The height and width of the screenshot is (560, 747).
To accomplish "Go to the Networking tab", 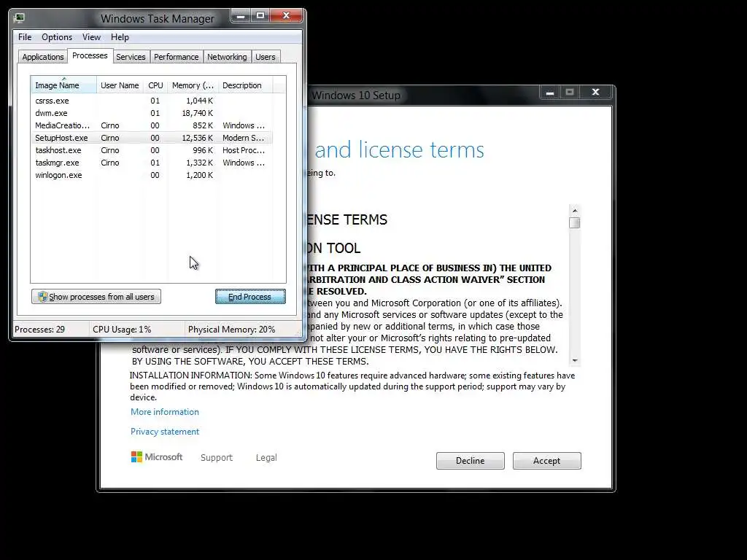I will point(227,57).
